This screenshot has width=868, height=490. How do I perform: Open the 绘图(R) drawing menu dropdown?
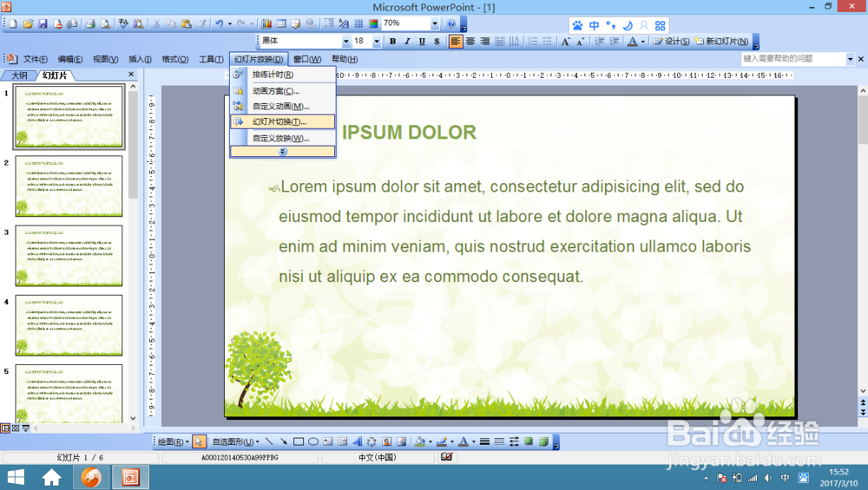point(174,441)
